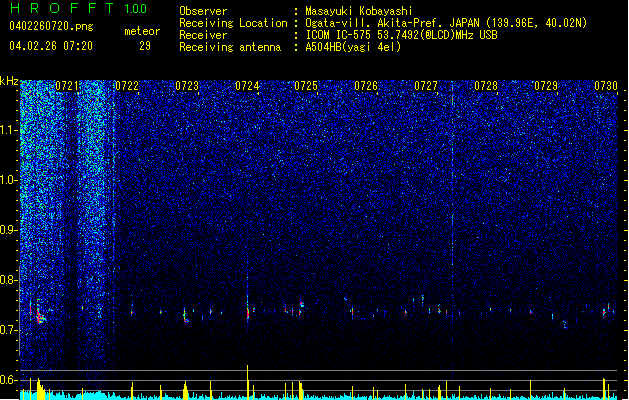Click the Receiving antenna label
Image resolution: width=629 pixels, height=400 pixels.
[x=230, y=47]
